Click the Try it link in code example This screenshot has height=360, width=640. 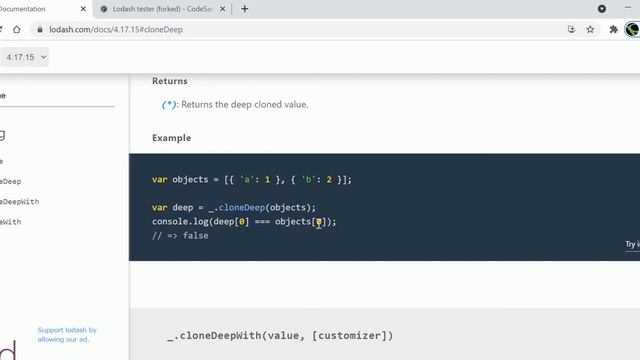click(x=632, y=244)
